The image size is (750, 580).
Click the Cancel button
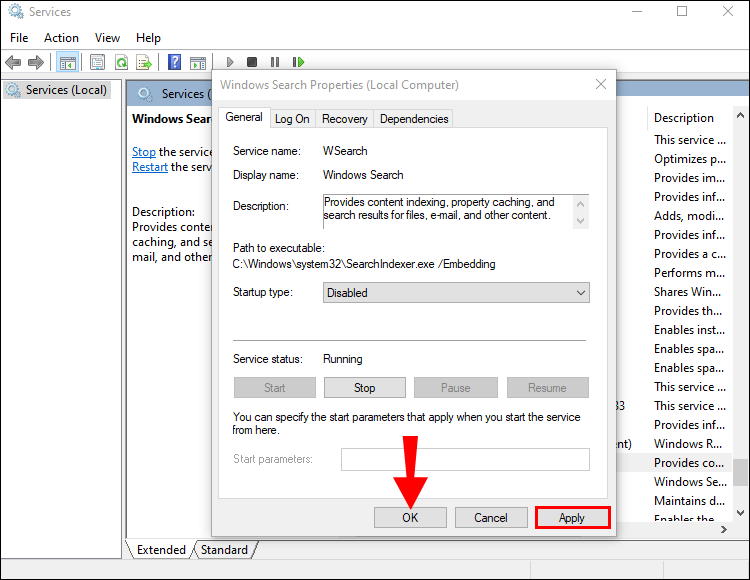coord(491,518)
